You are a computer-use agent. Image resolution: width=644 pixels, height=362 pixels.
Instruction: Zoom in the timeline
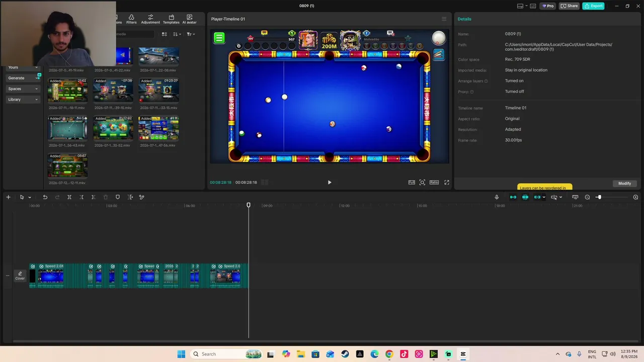pos(635,197)
